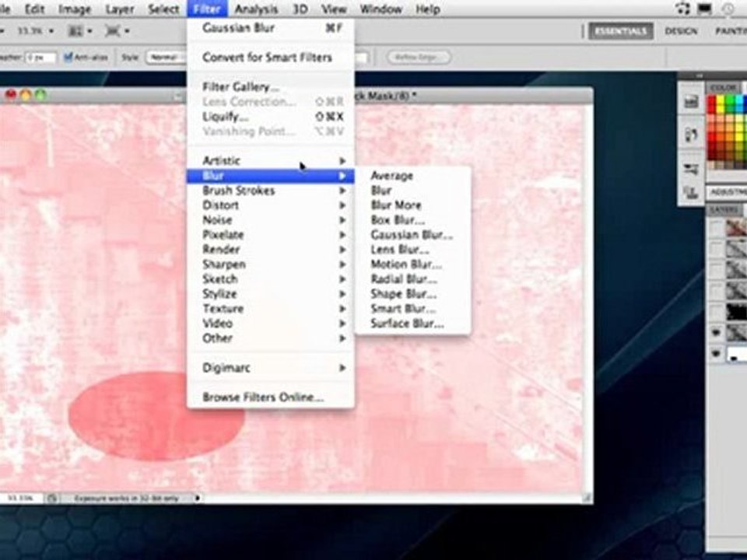Click the Refine Edge... button
The image size is (747, 560).
coord(419,57)
